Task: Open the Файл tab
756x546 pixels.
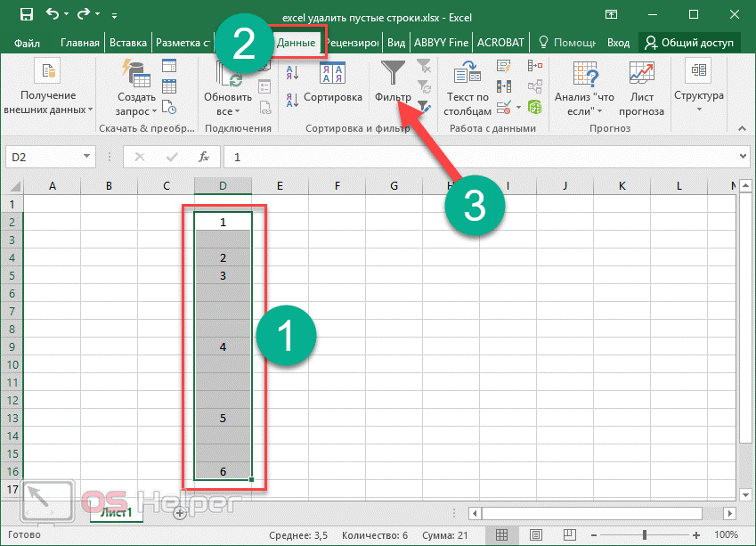Action: pos(27,43)
